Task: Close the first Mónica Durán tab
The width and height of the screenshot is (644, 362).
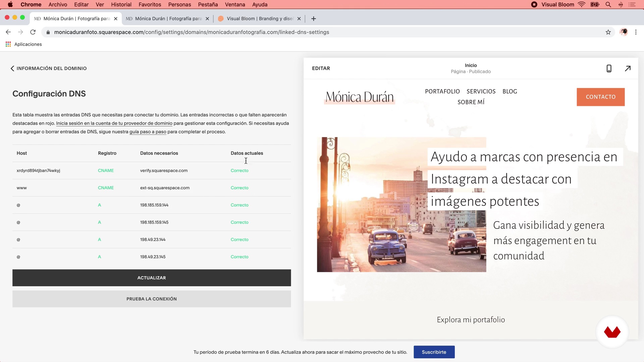Action: coord(116,19)
